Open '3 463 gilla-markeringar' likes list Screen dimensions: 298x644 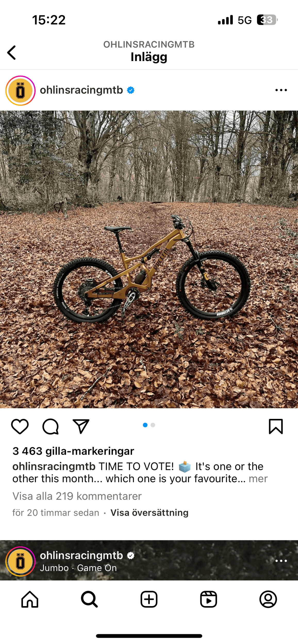click(73, 451)
